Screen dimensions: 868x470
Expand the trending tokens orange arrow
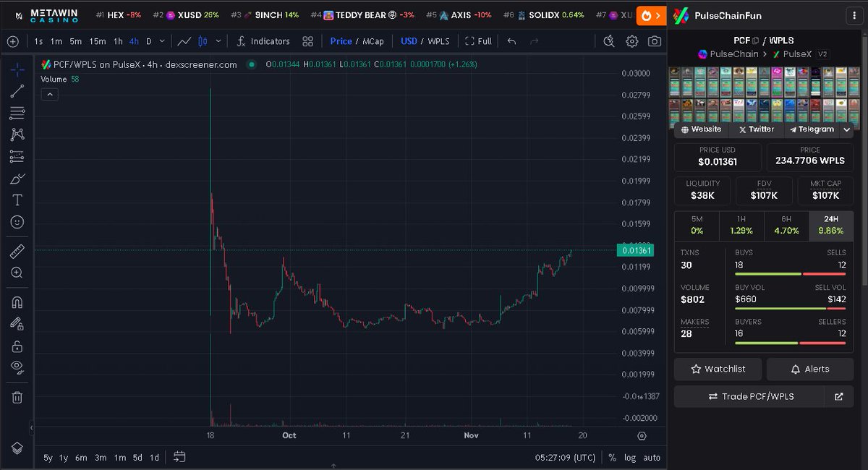pyautogui.click(x=650, y=14)
